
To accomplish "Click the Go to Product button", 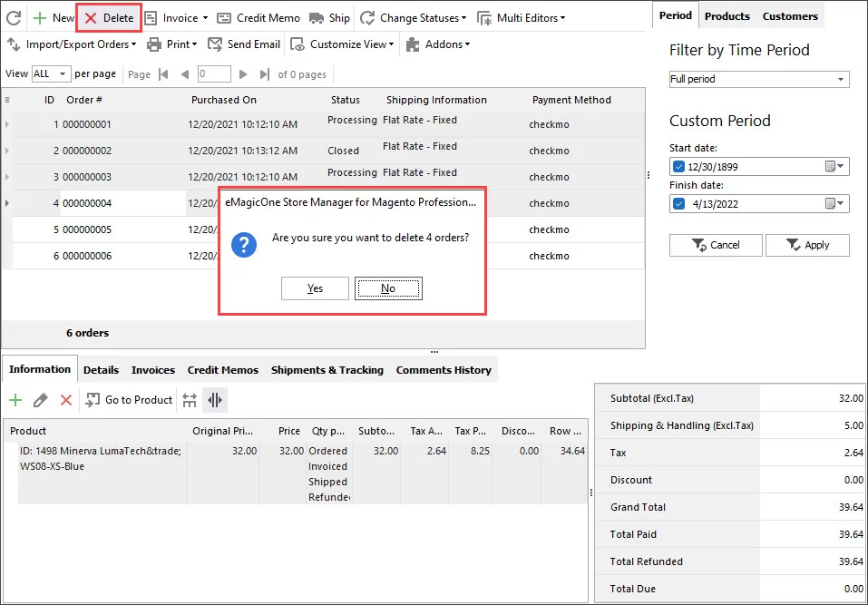I will click(129, 400).
